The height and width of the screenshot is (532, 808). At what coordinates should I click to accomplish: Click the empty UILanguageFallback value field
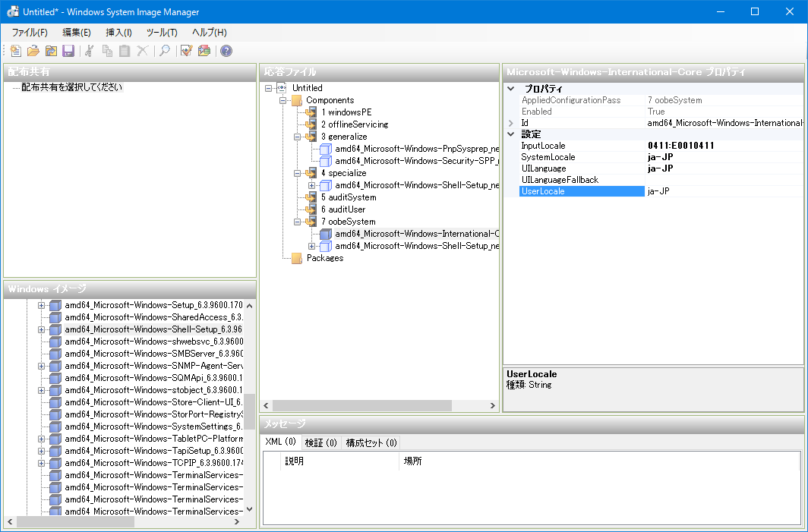pyautogui.click(x=724, y=180)
